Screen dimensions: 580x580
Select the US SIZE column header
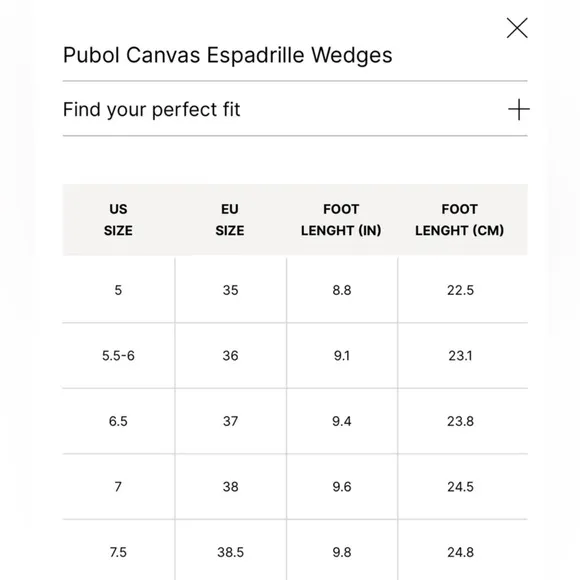tap(118, 220)
